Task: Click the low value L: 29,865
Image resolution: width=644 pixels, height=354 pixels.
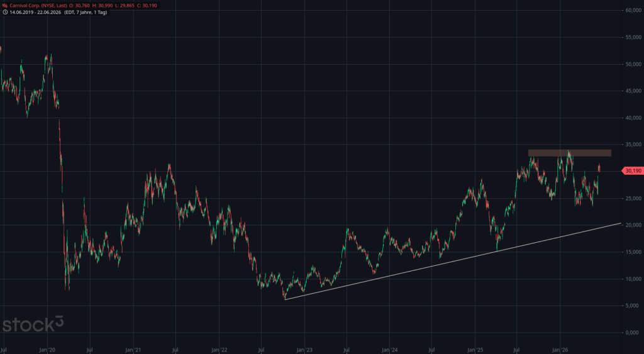Action: (x=124, y=6)
